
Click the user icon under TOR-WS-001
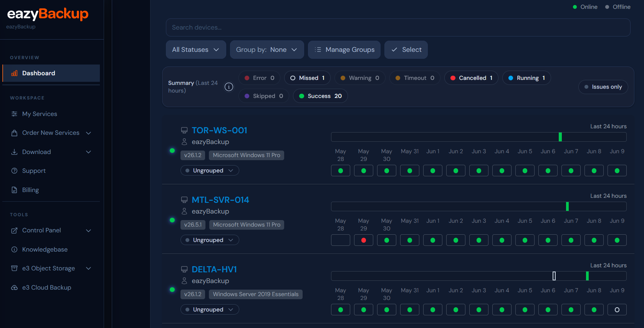point(184,142)
